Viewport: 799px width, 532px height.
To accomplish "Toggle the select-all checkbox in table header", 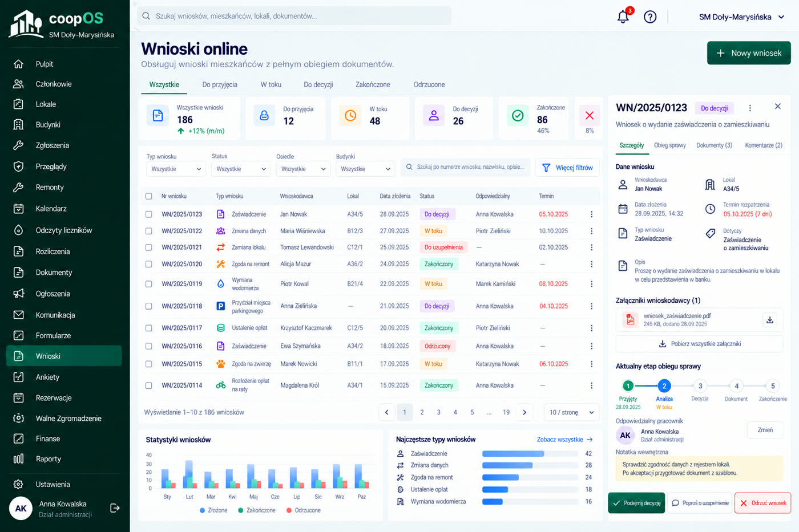I will click(x=149, y=196).
